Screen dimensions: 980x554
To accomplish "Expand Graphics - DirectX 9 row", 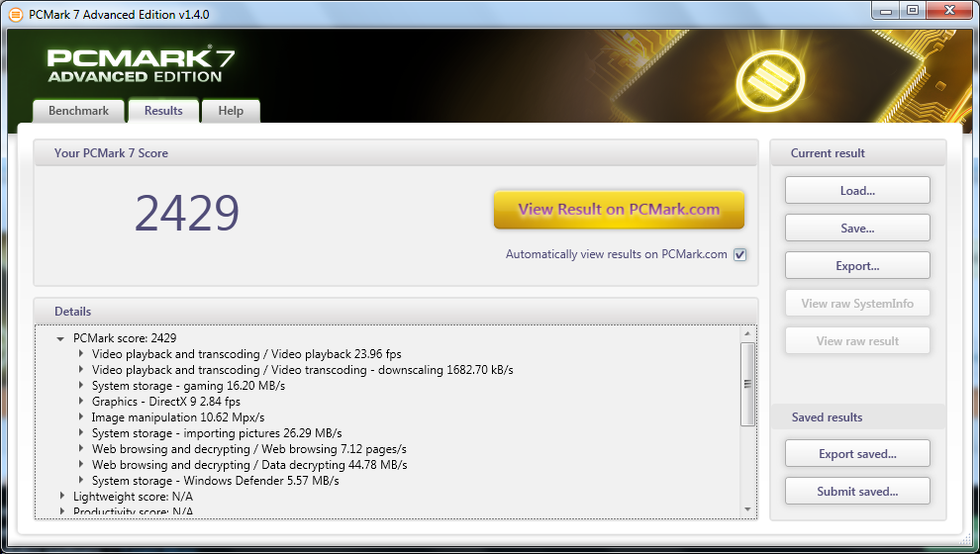I will 81,401.
